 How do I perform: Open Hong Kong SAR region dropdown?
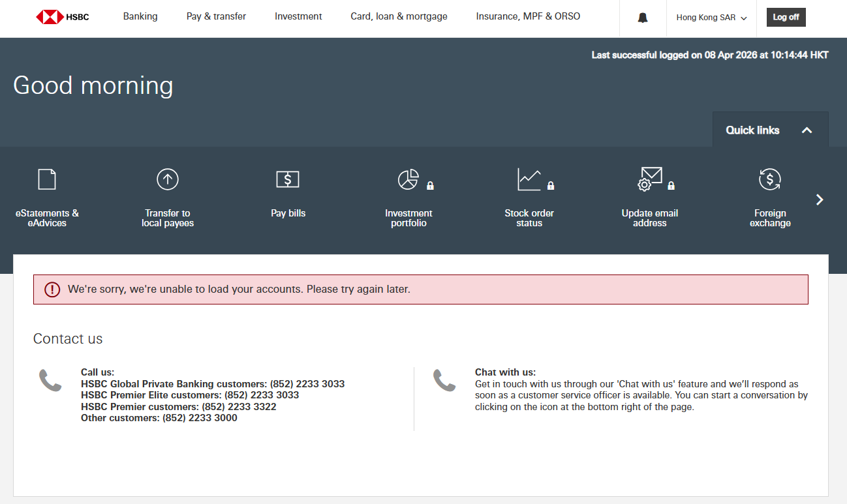pyautogui.click(x=711, y=18)
